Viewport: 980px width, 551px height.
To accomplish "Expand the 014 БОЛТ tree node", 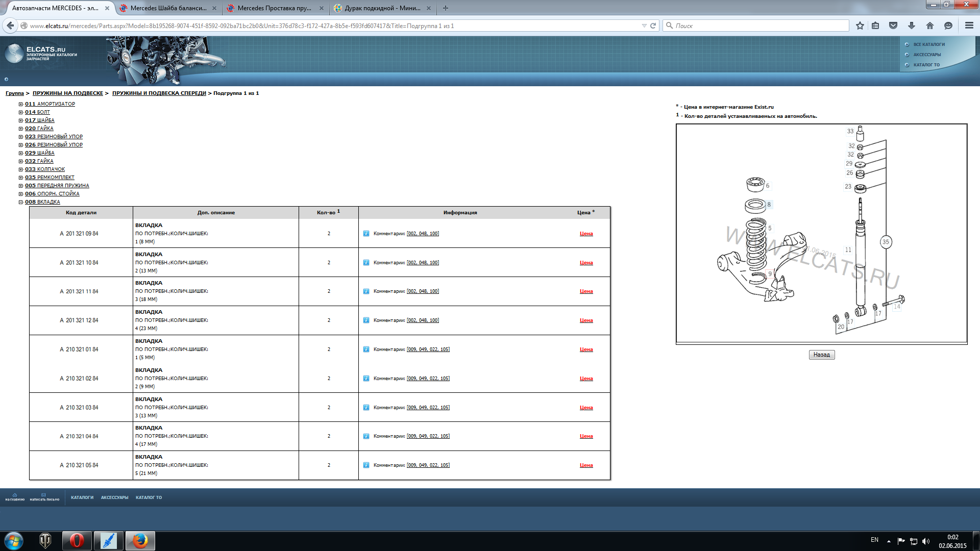I will [21, 112].
